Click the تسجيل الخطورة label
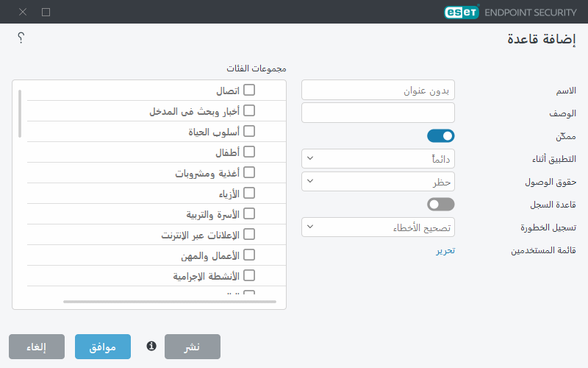The image size is (588, 368). [x=548, y=227]
